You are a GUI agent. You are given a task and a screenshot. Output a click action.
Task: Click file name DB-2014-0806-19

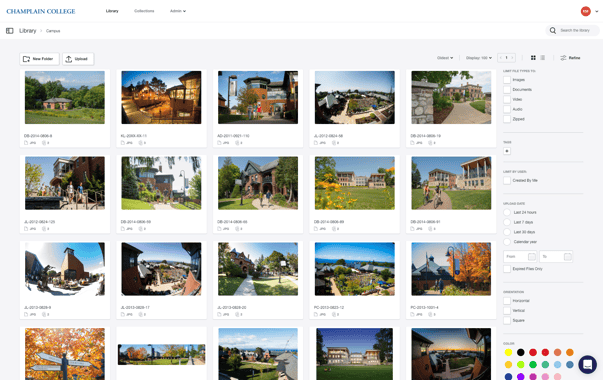point(426,136)
